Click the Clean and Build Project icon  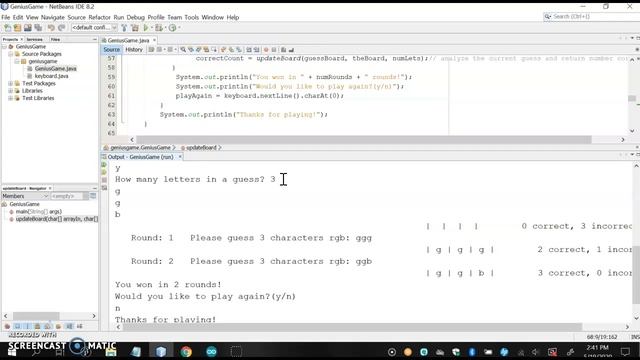point(135,28)
